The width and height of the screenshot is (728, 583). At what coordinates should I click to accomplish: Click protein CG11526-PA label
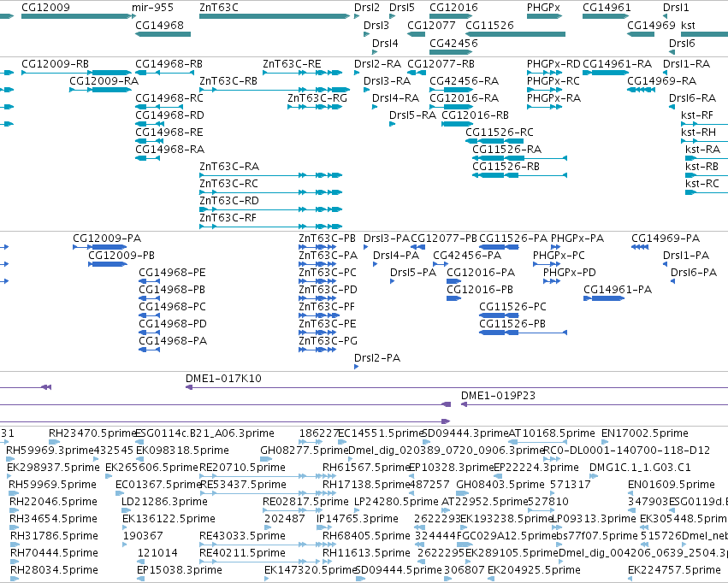513,238
